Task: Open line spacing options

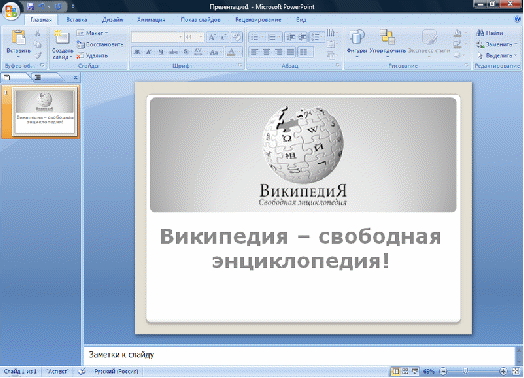Action: (316, 37)
